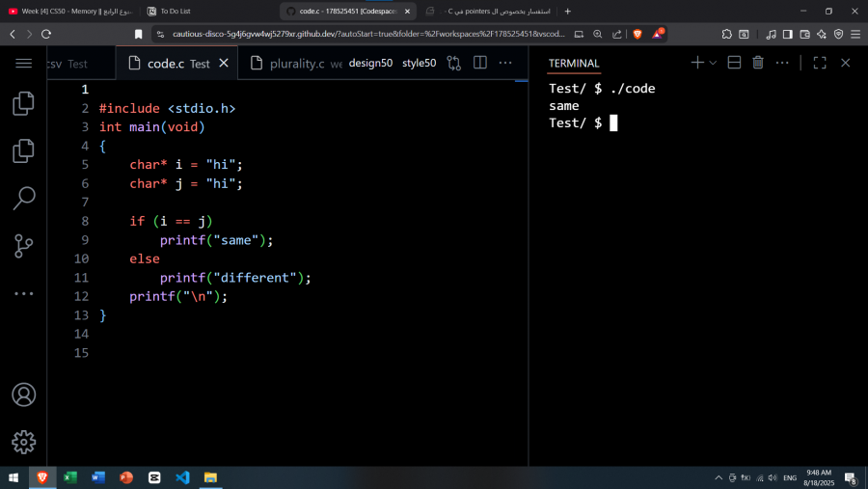Viewport: 868px width, 489px height.
Task: Toggle the Brave sidebar panel
Action: click(x=787, y=35)
